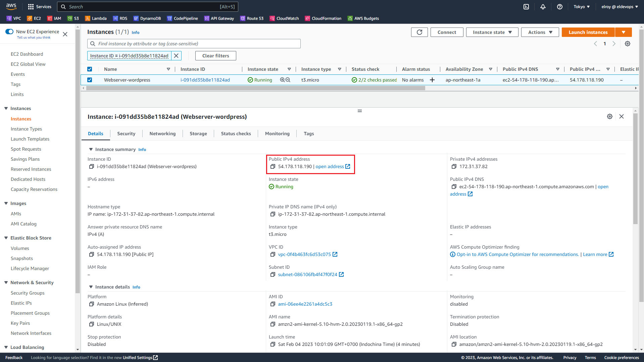The image size is (644, 362).
Task: Copy the Instance ID in instance summary
Action: tap(92, 167)
